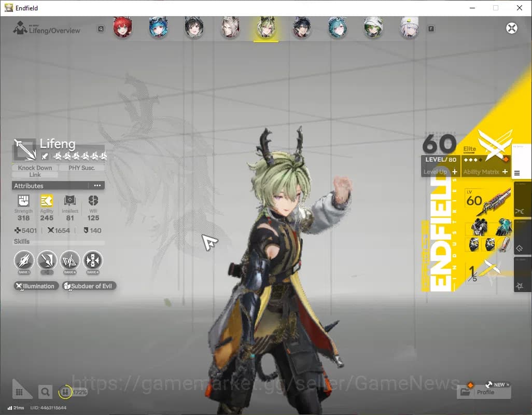The image size is (532, 415).
Task: Switch to the crossed-swords weapon side tab
Action: coord(523,200)
